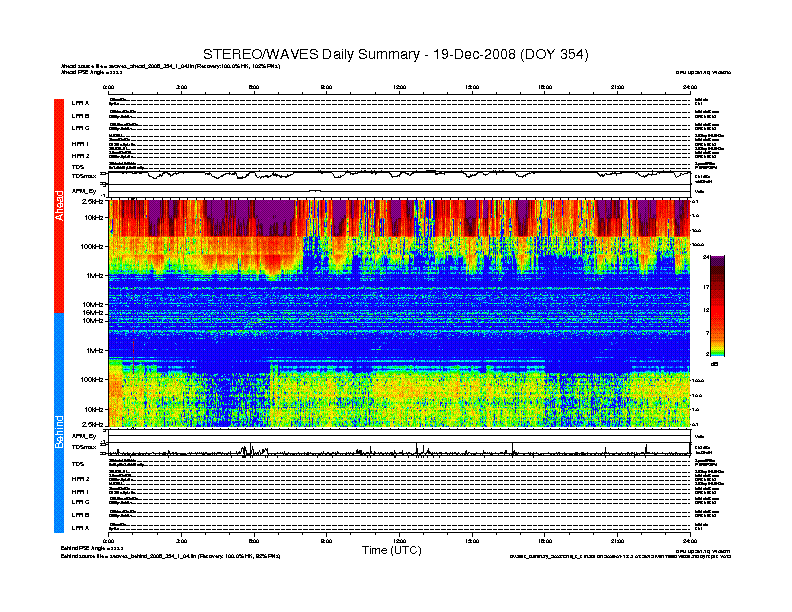Click the 0:00 tick on the bottom time axis
The width and height of the screenshot is (792, 612).
(x=109, y=541)
